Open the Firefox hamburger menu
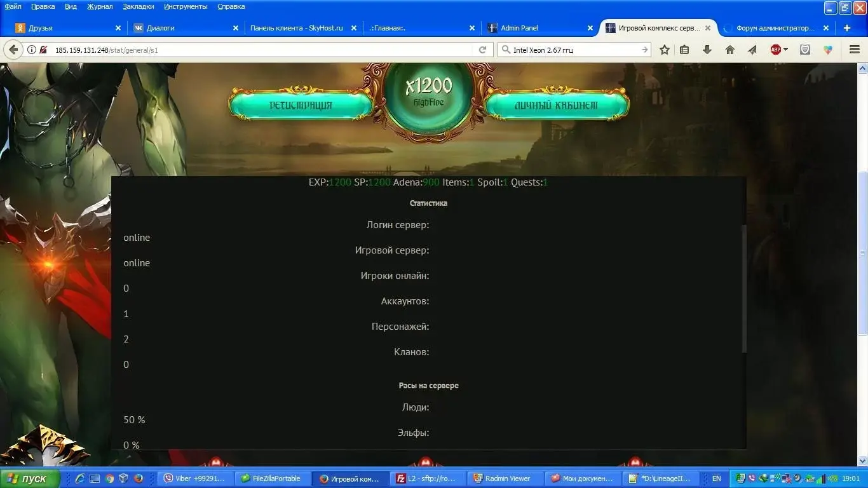The width and height of the screenshot is (868, 488). 854,50
